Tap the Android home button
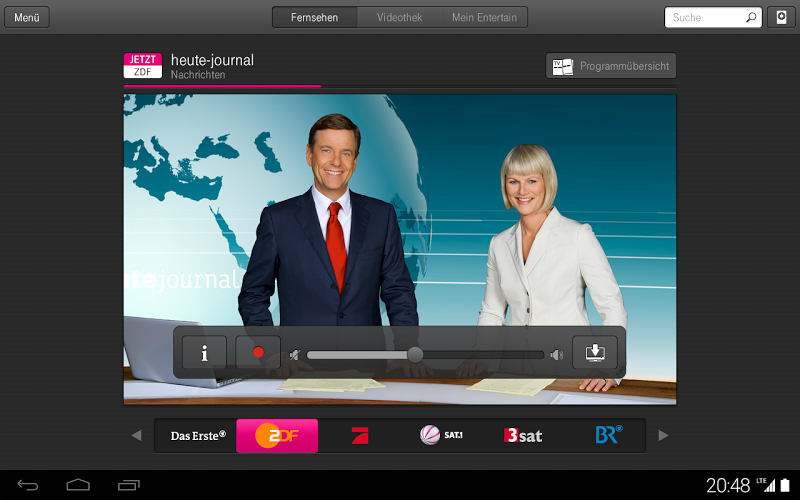This screenshot has height=500, width=800. [x=78, y=485]
